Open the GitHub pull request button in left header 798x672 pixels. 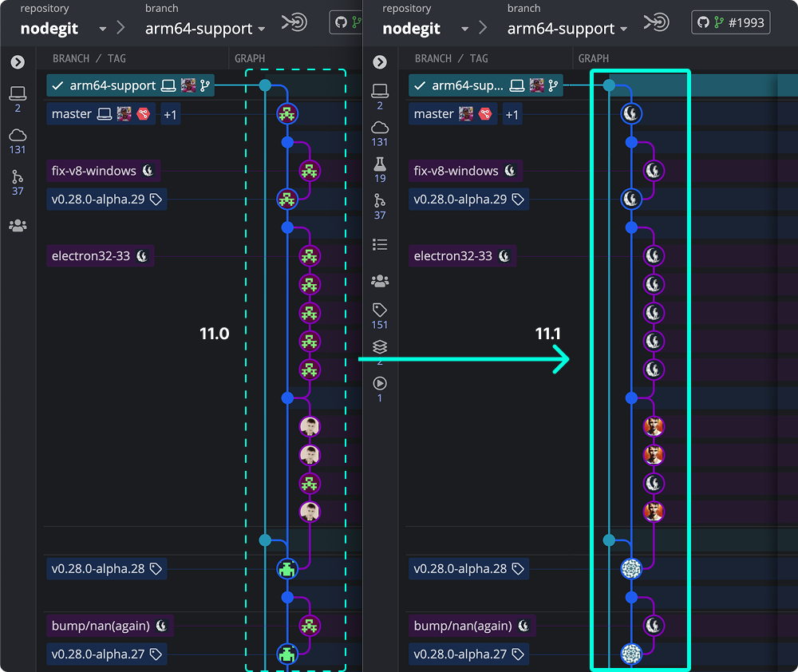pyautogui.click(x=346, y=22)
